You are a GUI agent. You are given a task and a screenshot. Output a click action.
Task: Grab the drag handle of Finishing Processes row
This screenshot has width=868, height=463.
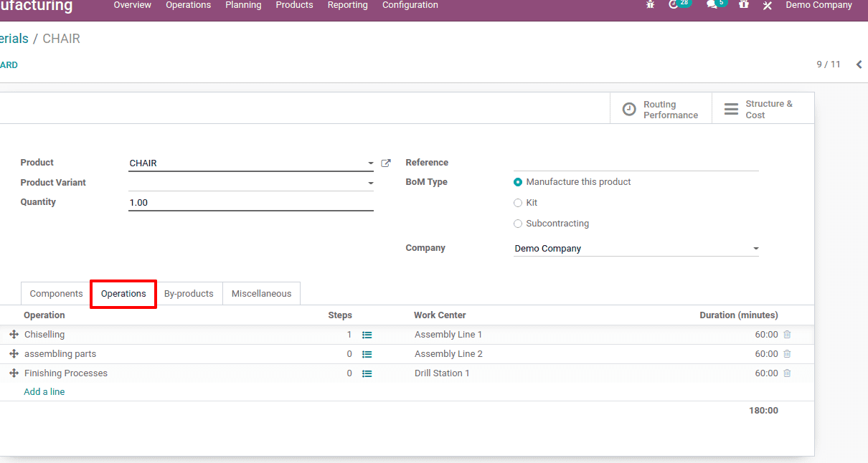(14, 373)
